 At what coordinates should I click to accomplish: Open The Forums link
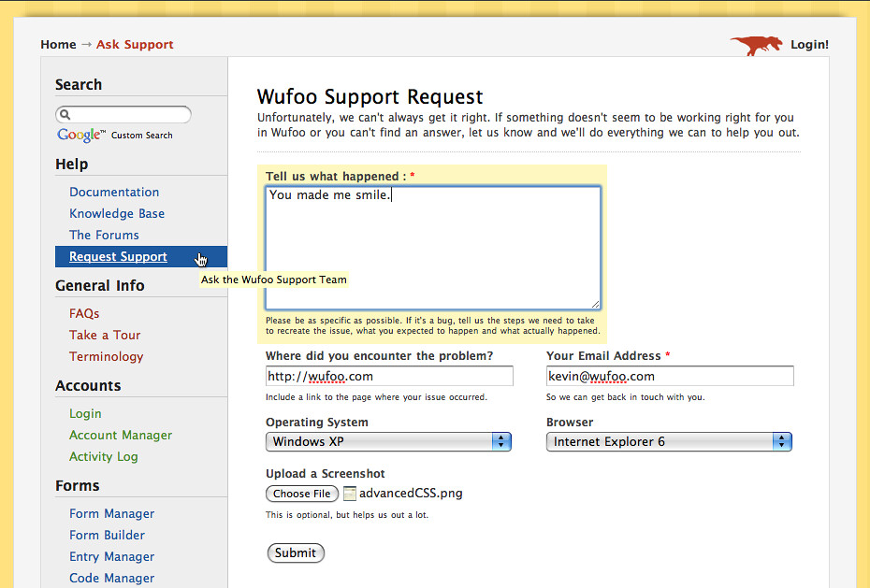coord(105,235)
